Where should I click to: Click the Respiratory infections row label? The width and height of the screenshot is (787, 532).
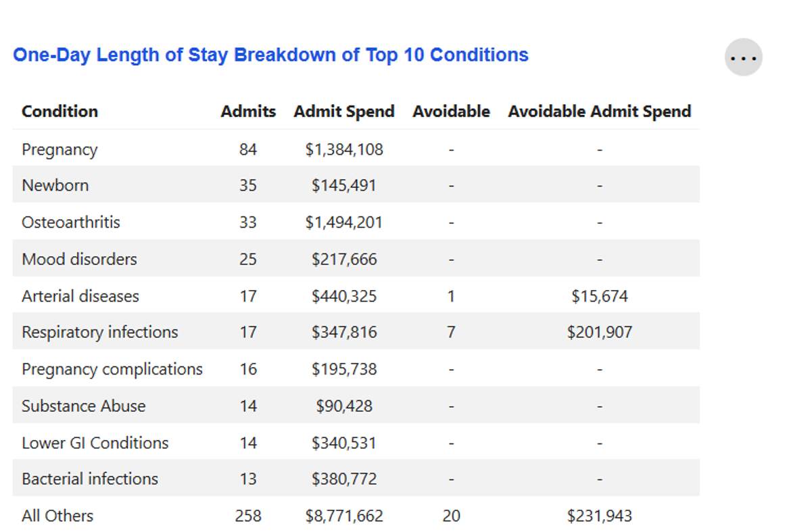point(99,333)
